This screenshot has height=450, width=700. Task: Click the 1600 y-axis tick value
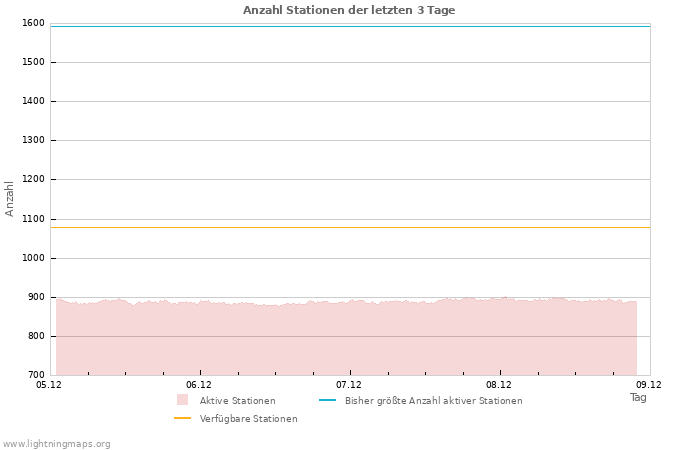click(x=33, y=23)
